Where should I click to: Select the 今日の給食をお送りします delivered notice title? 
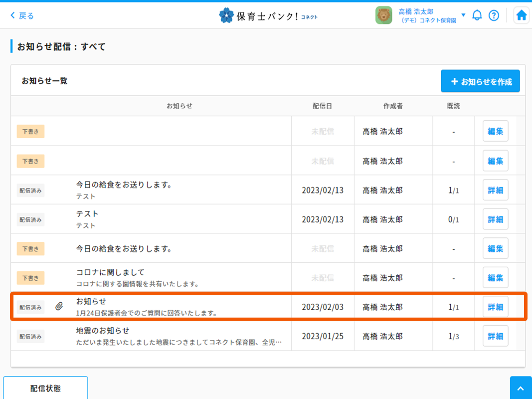[x=124, y=185]
